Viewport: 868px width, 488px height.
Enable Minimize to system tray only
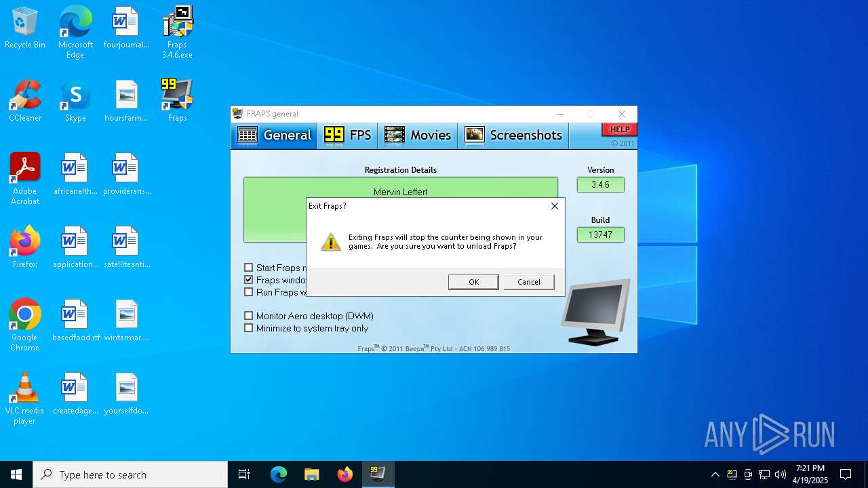pos(249,328)
